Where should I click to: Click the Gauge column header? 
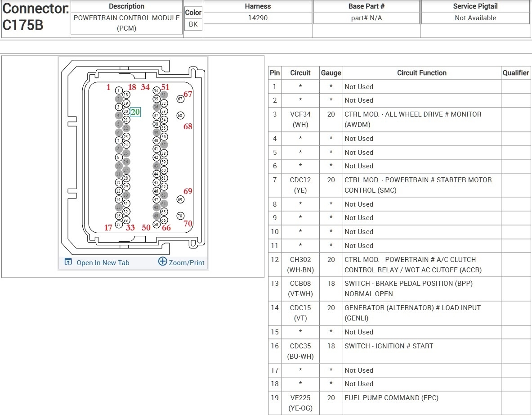tap(331, 72)
